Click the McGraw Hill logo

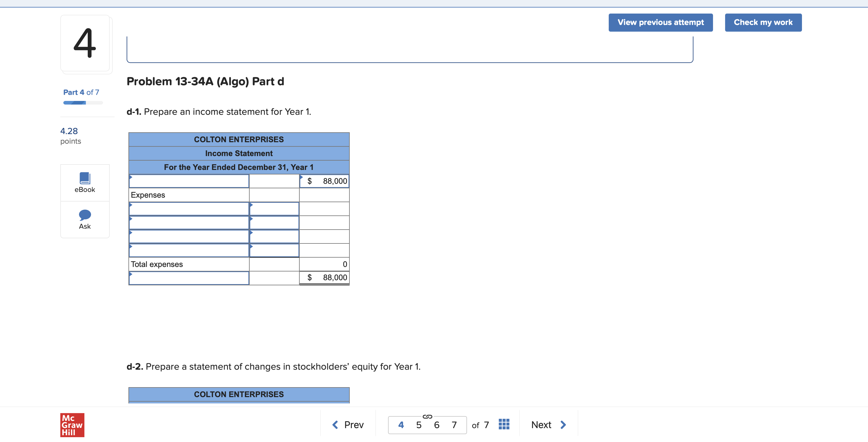72,425
